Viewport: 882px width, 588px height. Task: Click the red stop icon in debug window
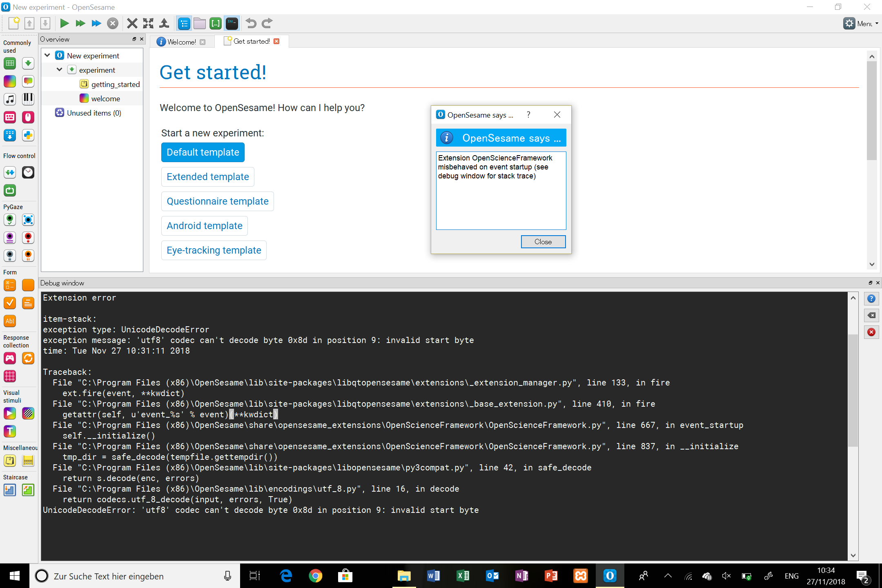pos(871,332)
